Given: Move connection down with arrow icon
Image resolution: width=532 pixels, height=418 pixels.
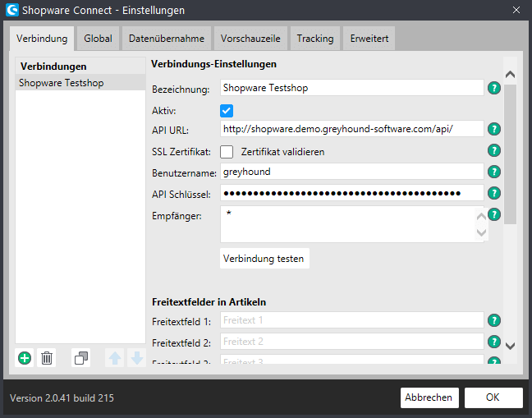Looking at the screenshot, I should [x=137, y=358].
